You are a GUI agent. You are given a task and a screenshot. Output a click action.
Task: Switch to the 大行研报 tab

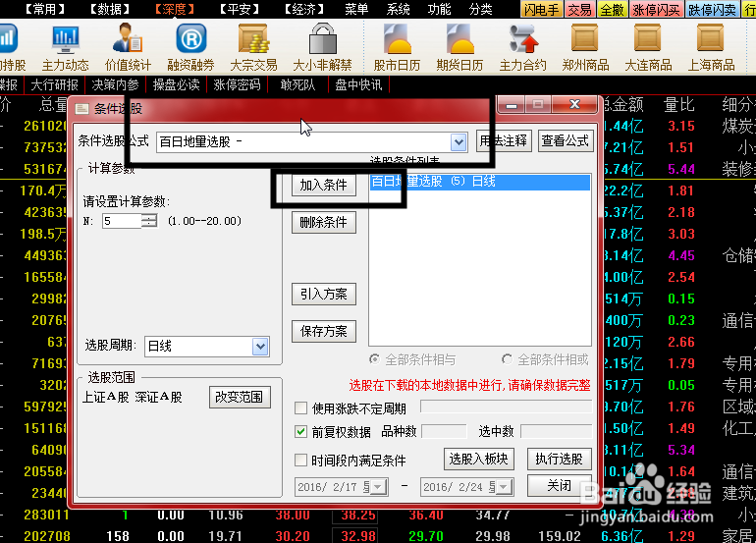click(54, 84)
